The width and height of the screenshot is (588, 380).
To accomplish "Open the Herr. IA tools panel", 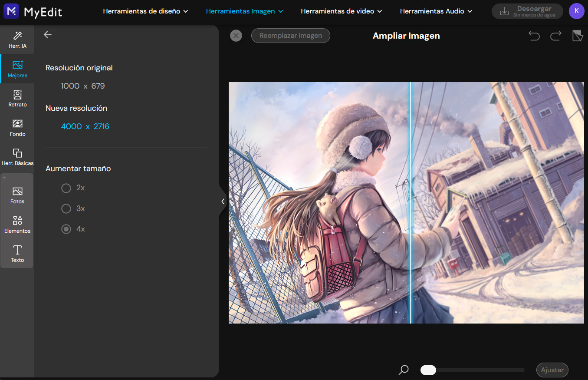I will click(17, 40).
